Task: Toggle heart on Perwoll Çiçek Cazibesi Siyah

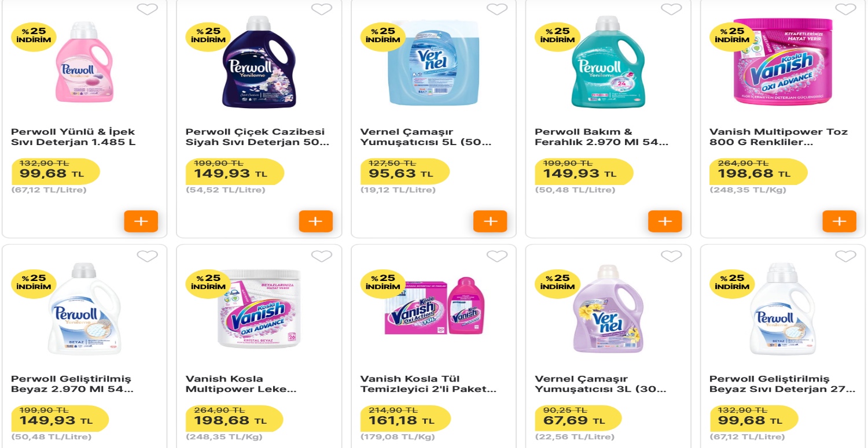Action: [x=322, y=9]
